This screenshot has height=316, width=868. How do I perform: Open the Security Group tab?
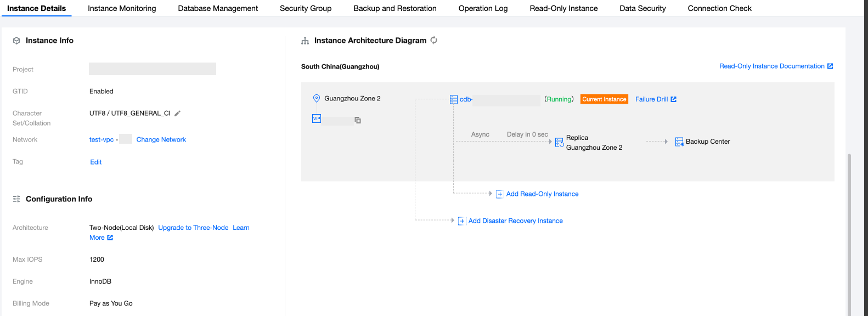click(x=306, y=8)
